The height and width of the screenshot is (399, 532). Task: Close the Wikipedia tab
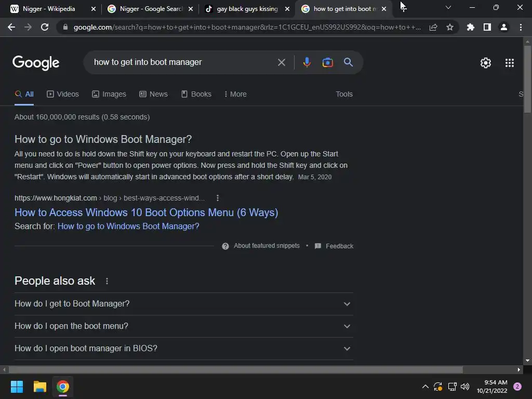(94, 9)
